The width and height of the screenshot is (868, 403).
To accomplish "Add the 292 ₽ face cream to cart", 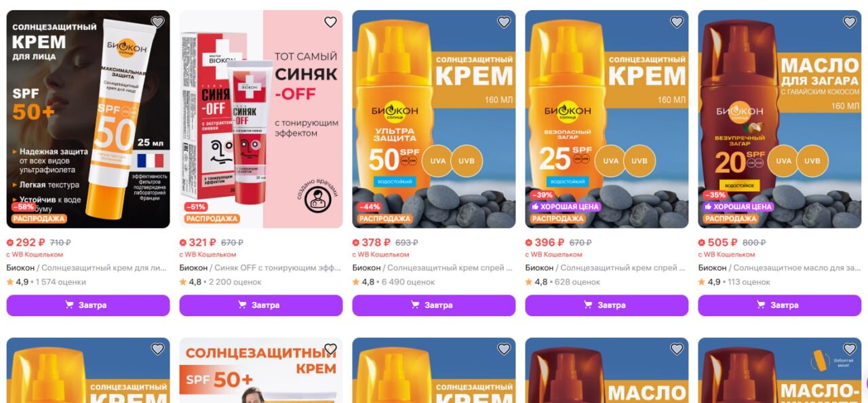I will (x=88, y=305).
